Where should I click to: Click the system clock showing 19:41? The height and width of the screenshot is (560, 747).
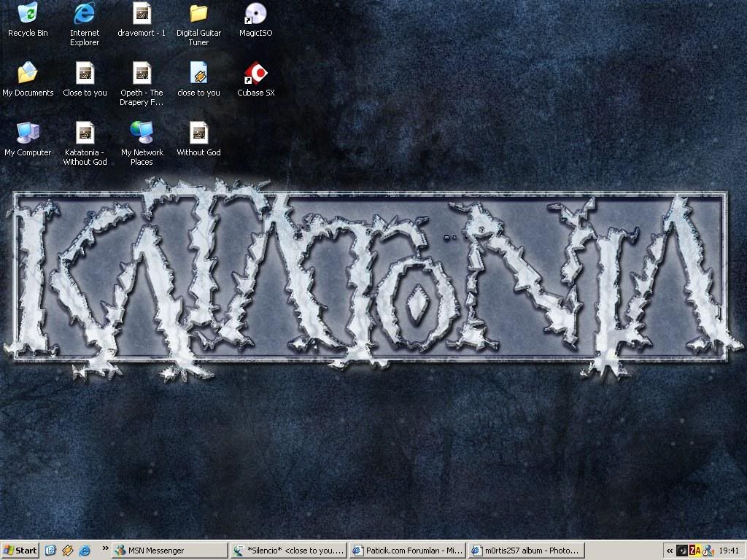(x=729, y=551)
